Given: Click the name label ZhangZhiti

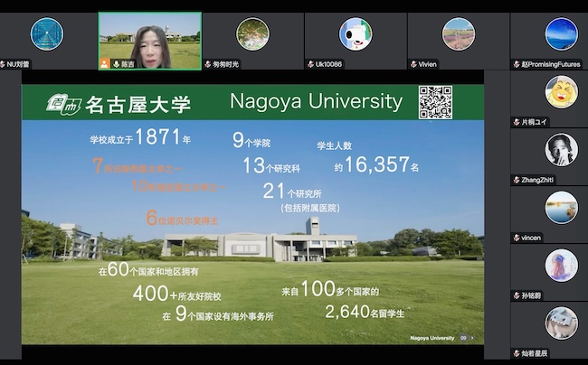Looking at the screenshot, I should click(537, 180).
